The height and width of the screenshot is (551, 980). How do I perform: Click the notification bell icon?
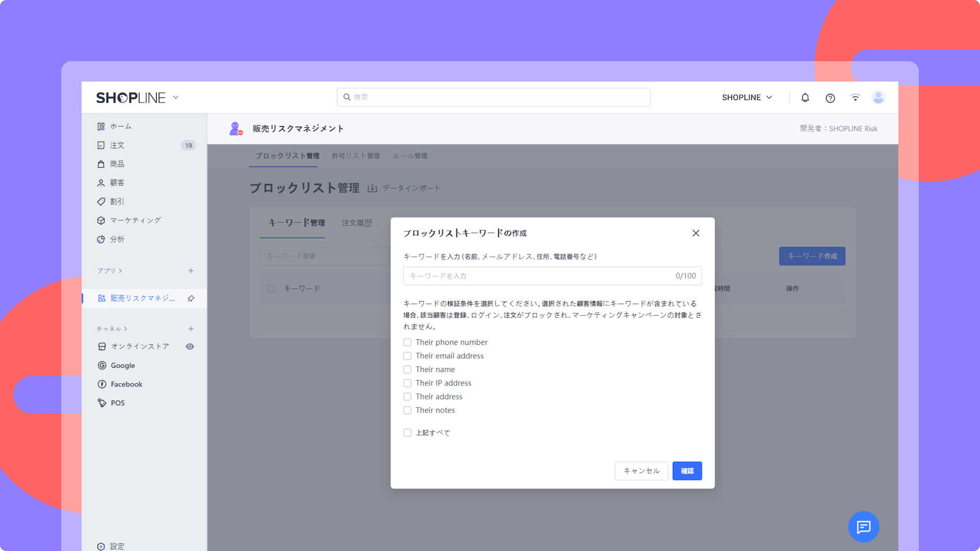point(805,97)
